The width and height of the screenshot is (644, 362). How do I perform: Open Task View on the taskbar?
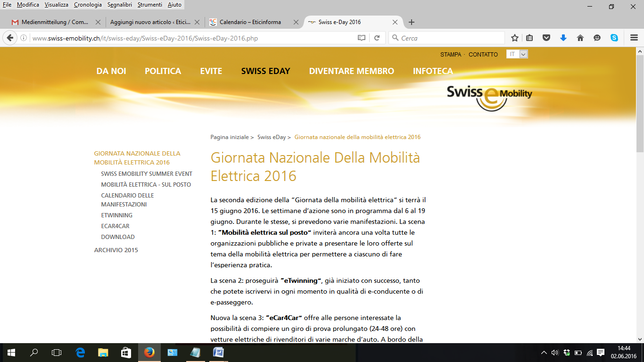pos(57,353)
